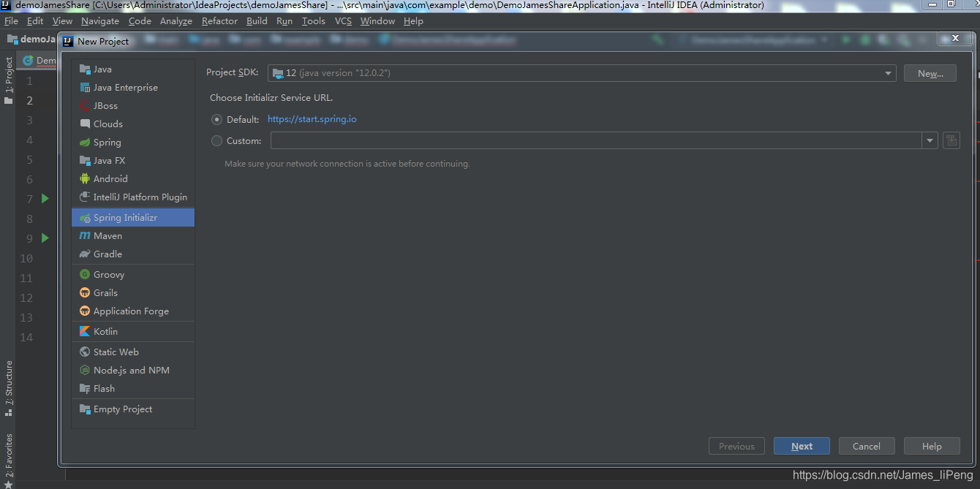This screenshot has height=489, width=980.
Task: Select the Default Initializr URL radio button
Action: (216, 119)
